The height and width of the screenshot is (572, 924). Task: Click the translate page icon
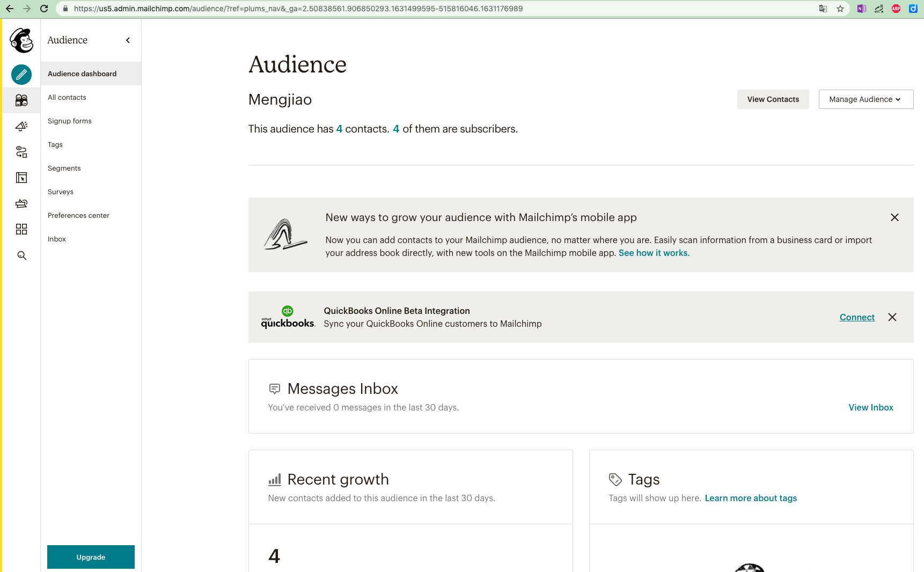tap(823, 9)
